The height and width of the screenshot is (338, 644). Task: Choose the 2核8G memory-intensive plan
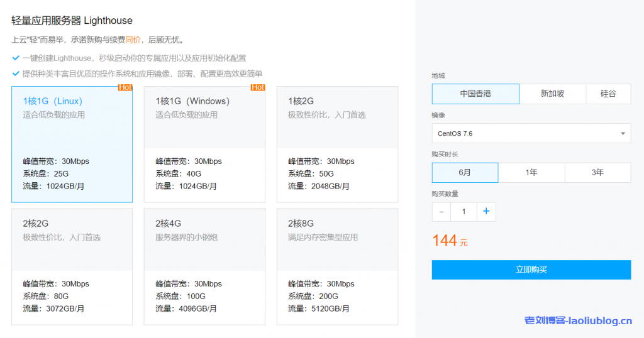click(x=337, y=266)
